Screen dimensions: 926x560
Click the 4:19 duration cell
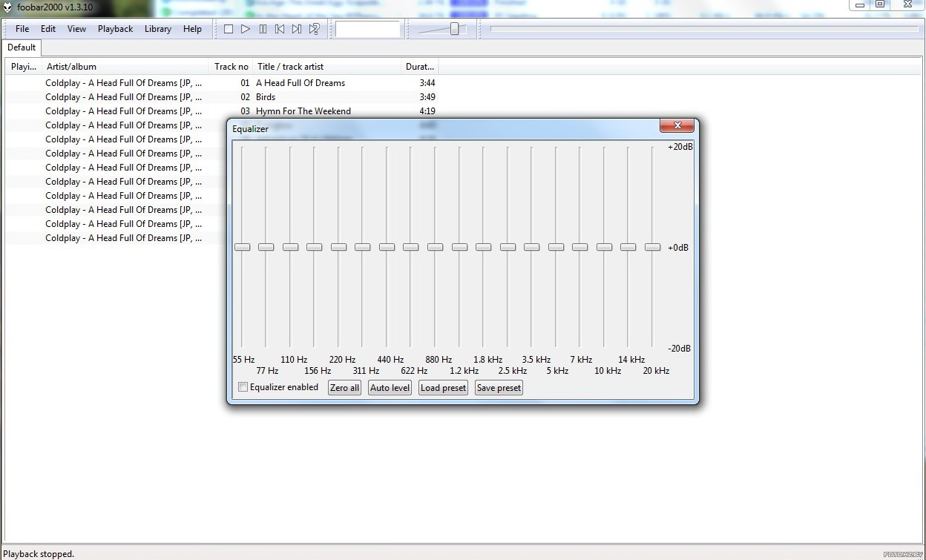point(427,111)
